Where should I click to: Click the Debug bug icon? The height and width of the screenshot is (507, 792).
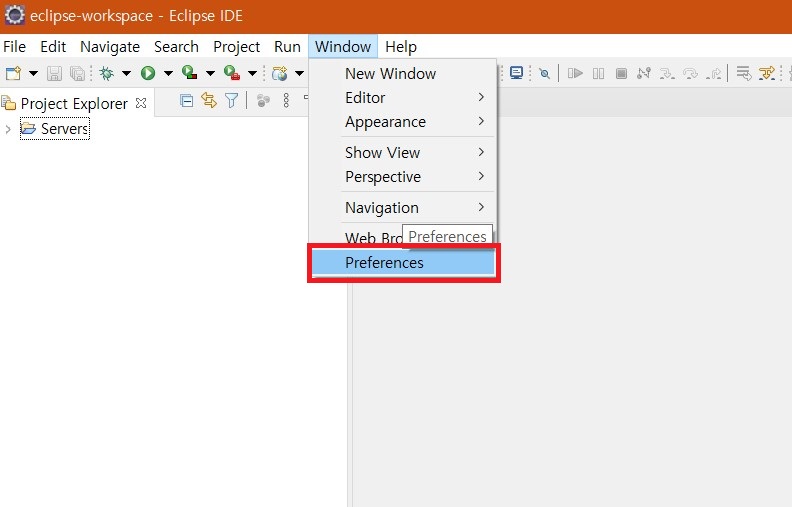[x=107, y=73]
